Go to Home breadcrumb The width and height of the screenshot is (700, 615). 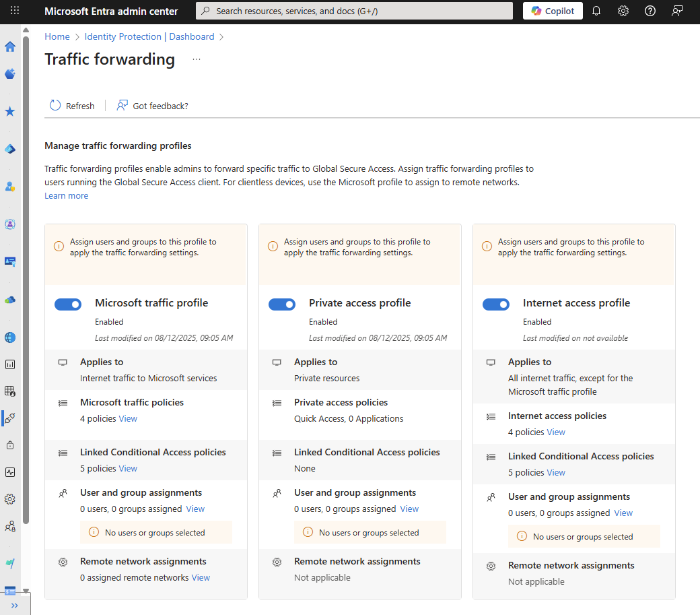click(57, 36)
